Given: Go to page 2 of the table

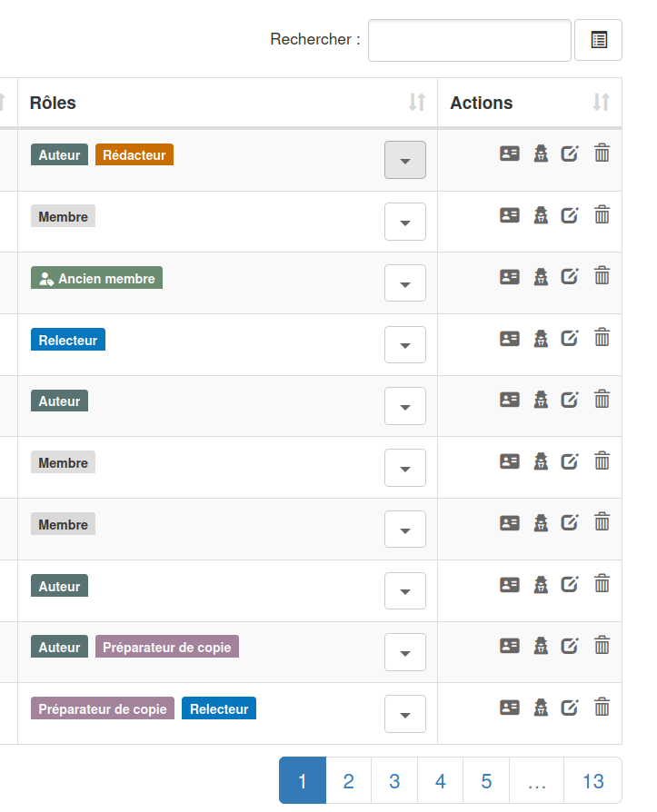Looking at the screenshot, I should coord(348,780).
